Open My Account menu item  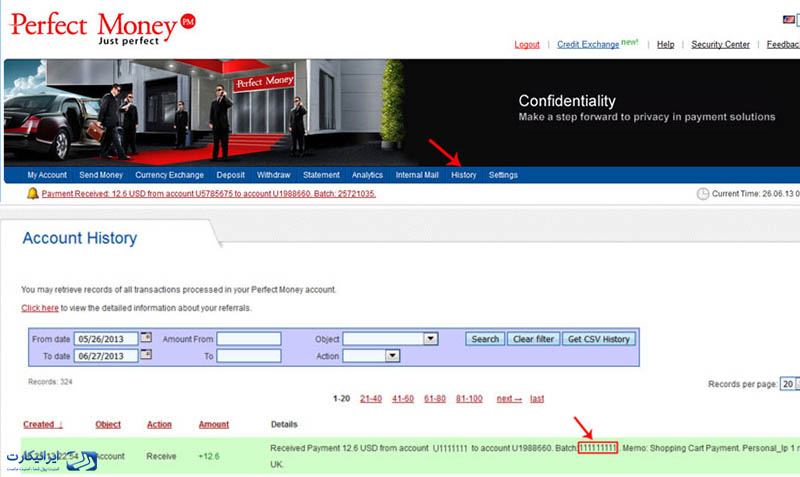(47, 175)
